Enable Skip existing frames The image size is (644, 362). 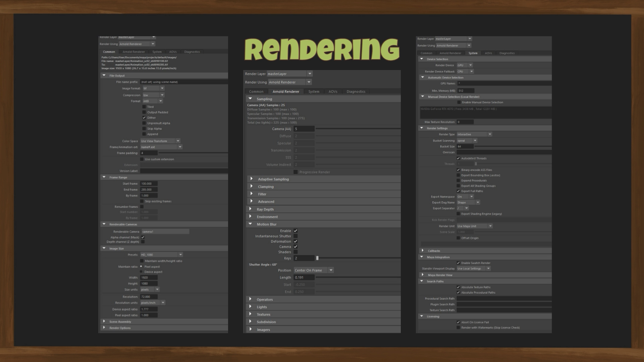tap(142, 201)
